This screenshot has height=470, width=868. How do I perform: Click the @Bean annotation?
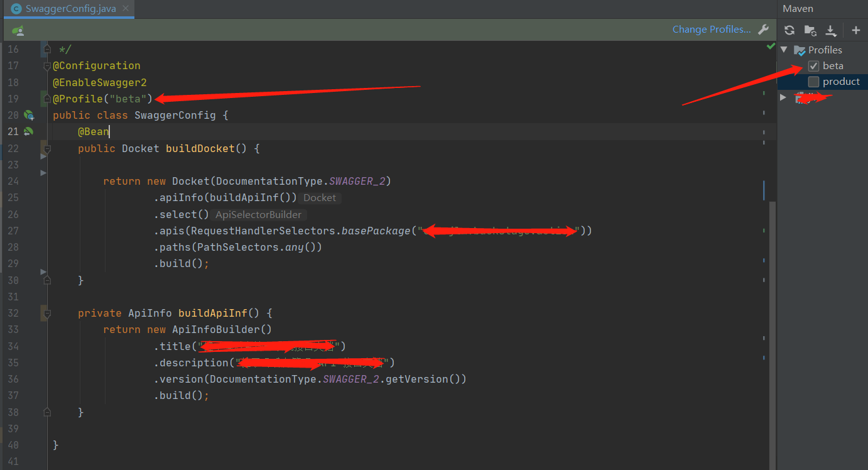(94, 131)
